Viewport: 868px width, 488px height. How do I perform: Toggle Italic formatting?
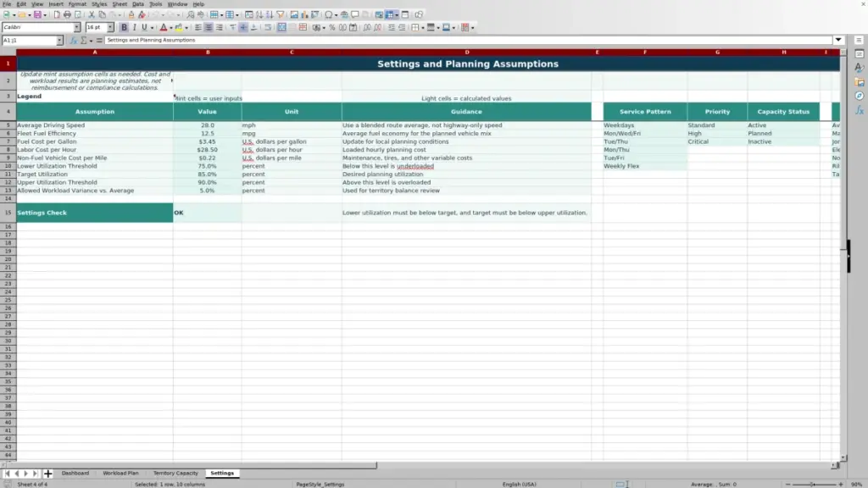135,27
